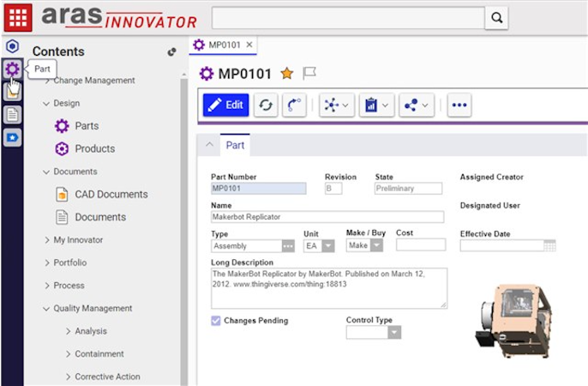
Task: Open the three-dots more actions button
Action: [459, 105]
